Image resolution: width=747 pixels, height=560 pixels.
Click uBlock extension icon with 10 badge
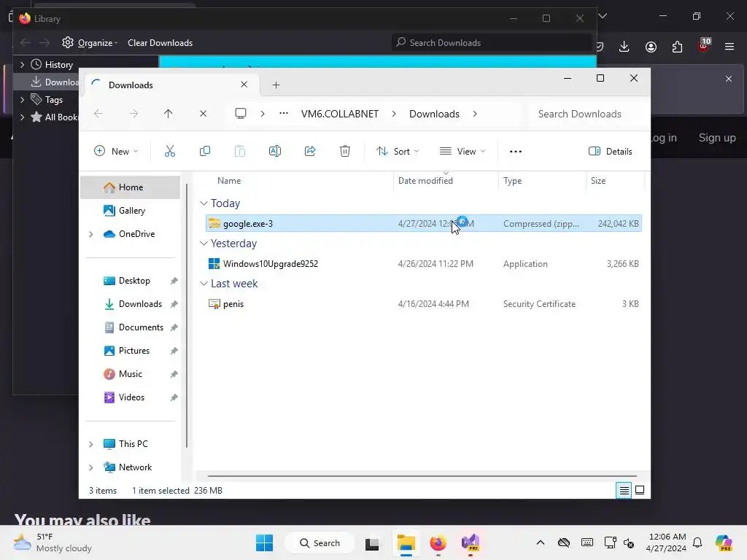click(704, 46)
